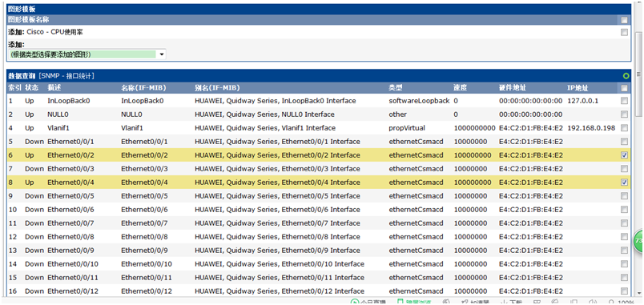Select the Ethernet0/0/10 row checkbox

[624, 263]
